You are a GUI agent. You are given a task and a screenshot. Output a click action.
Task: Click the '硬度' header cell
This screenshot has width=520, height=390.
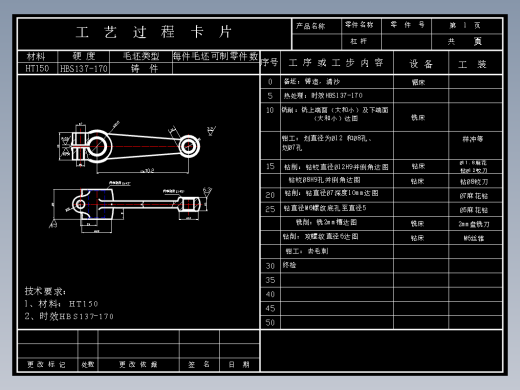[83, 56]
